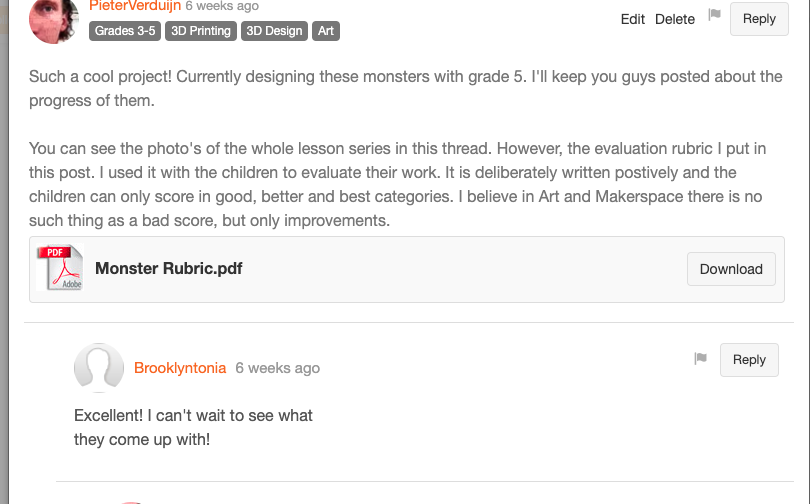Delete the monster project post
Viewport: 810px width, 504px height.
pyautogui.click(x=675, y=19)
